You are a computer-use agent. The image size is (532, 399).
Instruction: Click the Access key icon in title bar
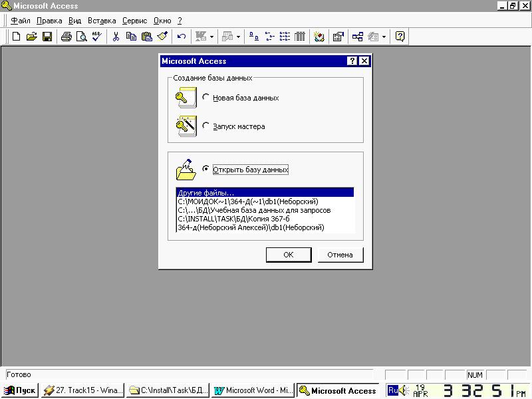click(7, 6)
